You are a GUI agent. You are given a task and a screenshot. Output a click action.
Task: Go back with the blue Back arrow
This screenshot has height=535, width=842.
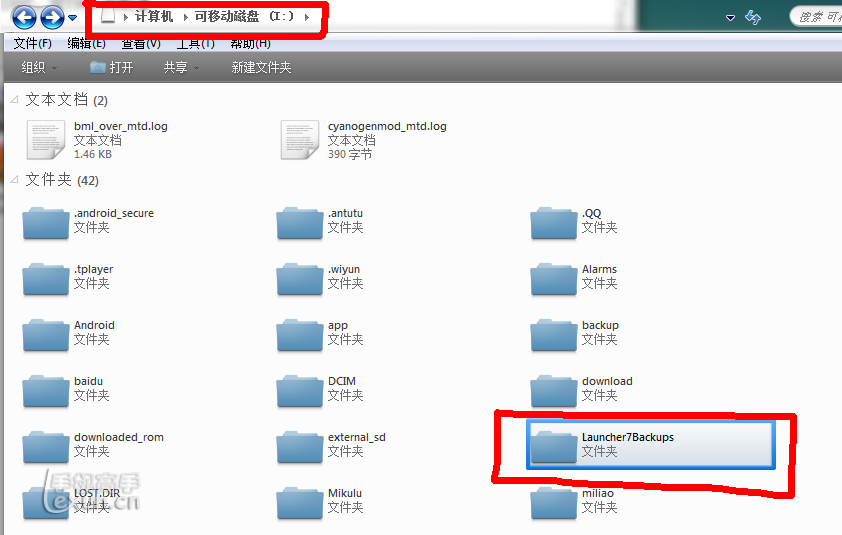coord(24,17)
